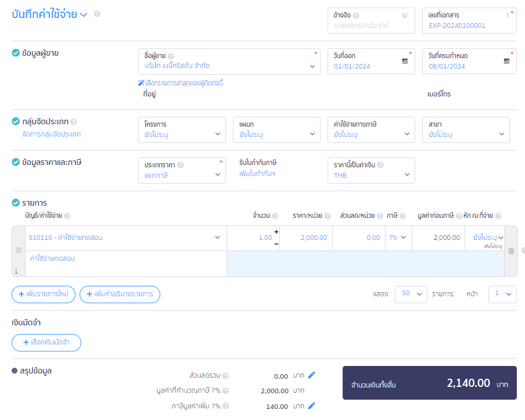Click the เลขที่เอกสาร EXP-20240100001 field
The width and height of the screenshot is (525, 420).
(469, 21)
